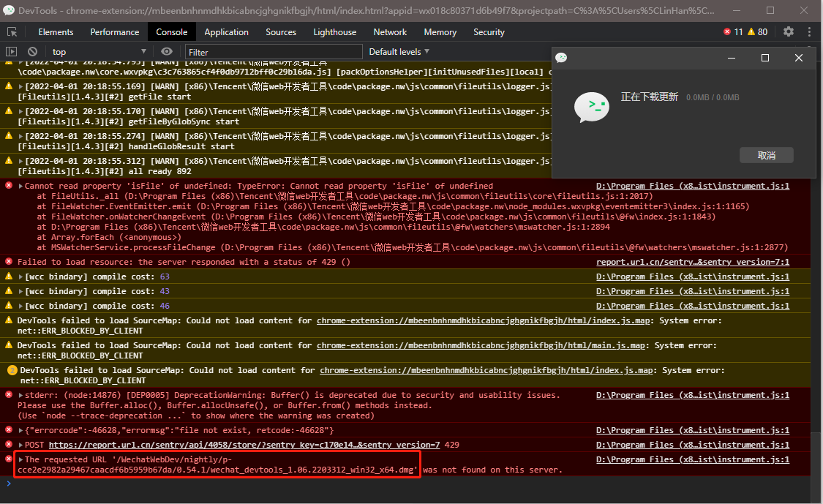Screen dimensions: 823x504
Task: Expand 'The requested URL' not found error
Action: [21, 460]
